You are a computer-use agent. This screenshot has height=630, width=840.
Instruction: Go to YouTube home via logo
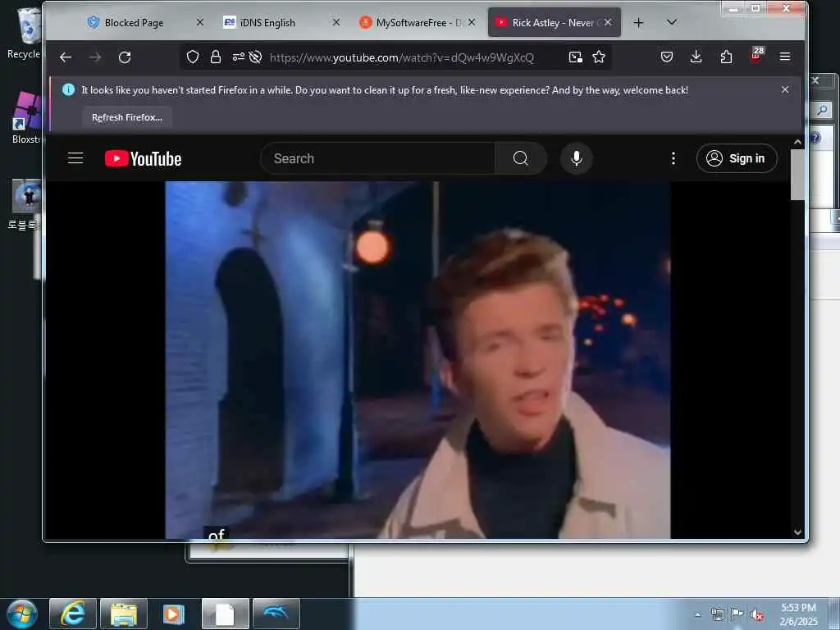click(x=143, y=158)
